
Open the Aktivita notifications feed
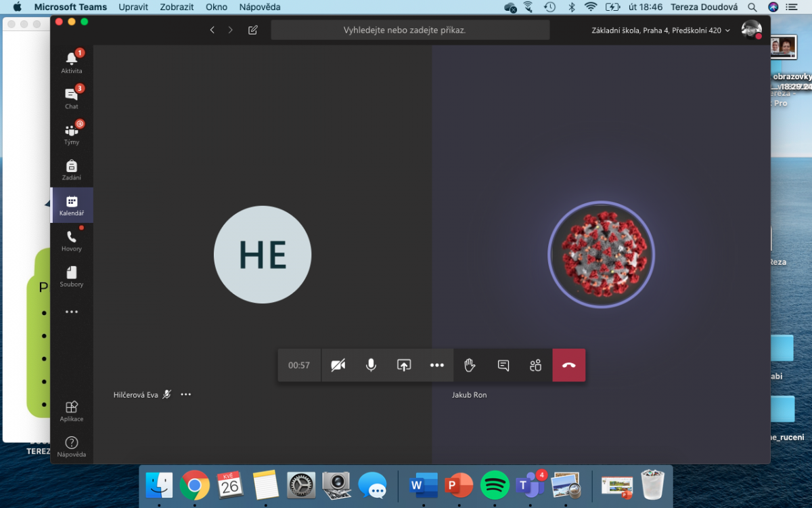[x=72, y=62]
